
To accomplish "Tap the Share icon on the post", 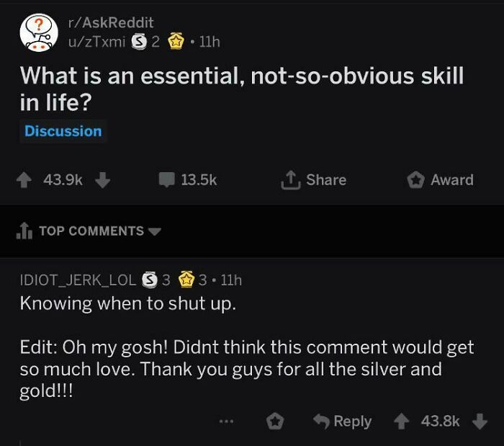I will 291,179.
